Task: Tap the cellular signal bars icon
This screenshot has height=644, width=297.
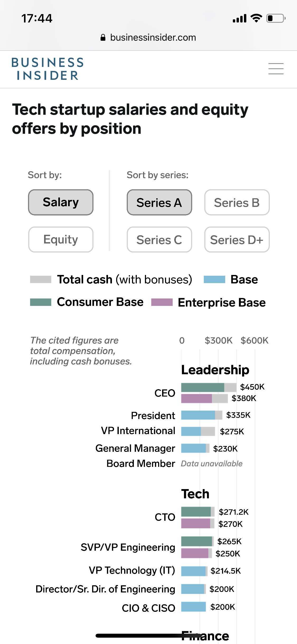Action: [x=239, y=19]
